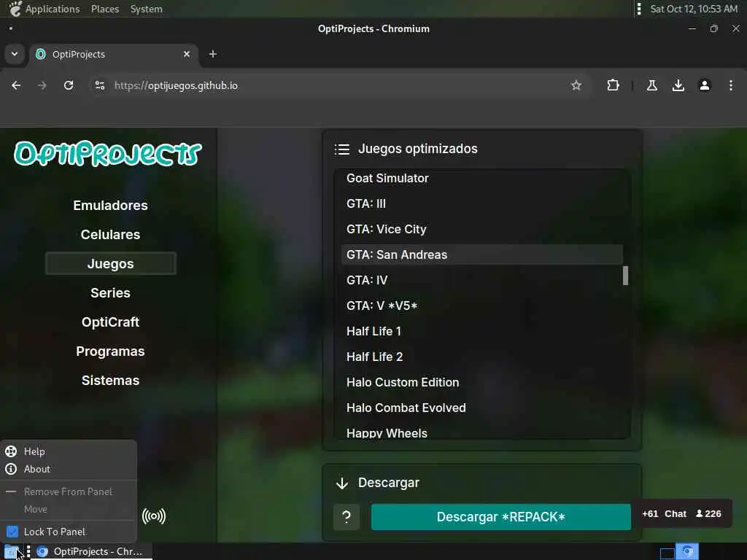Open the profile avatar icon
Viewport: 747px width, 560px height.
[705, 85]
